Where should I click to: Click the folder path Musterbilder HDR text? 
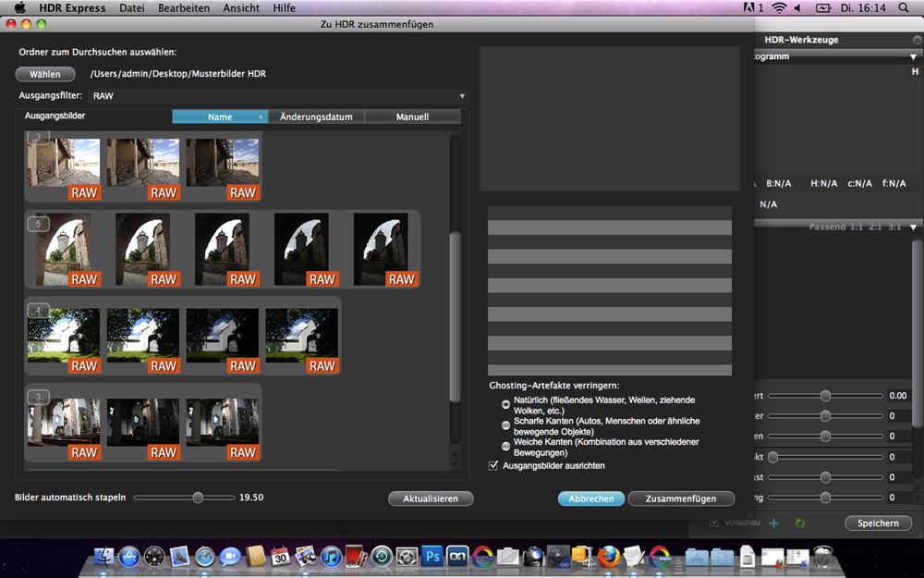(x=178, y=74)
